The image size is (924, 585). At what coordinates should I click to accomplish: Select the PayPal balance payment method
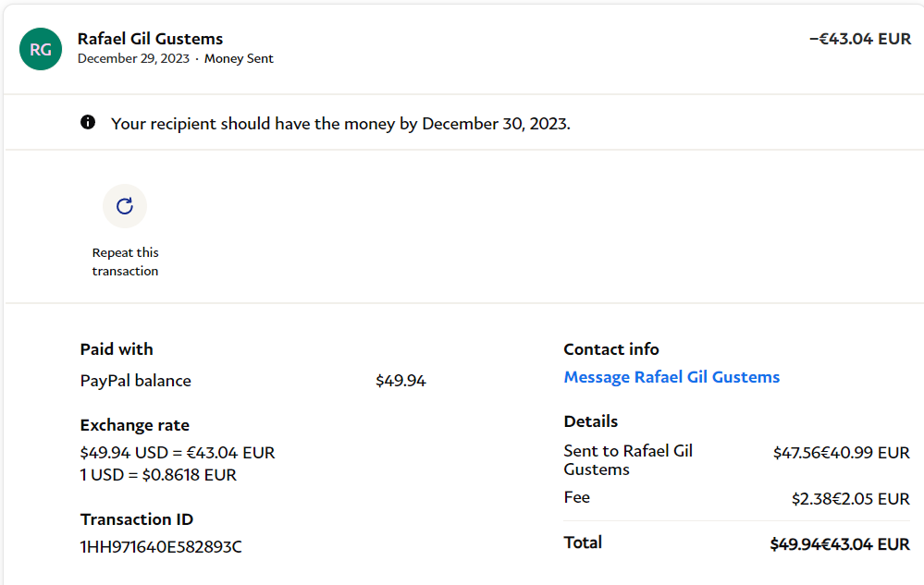pyautogui.click(x=136, y=381)
